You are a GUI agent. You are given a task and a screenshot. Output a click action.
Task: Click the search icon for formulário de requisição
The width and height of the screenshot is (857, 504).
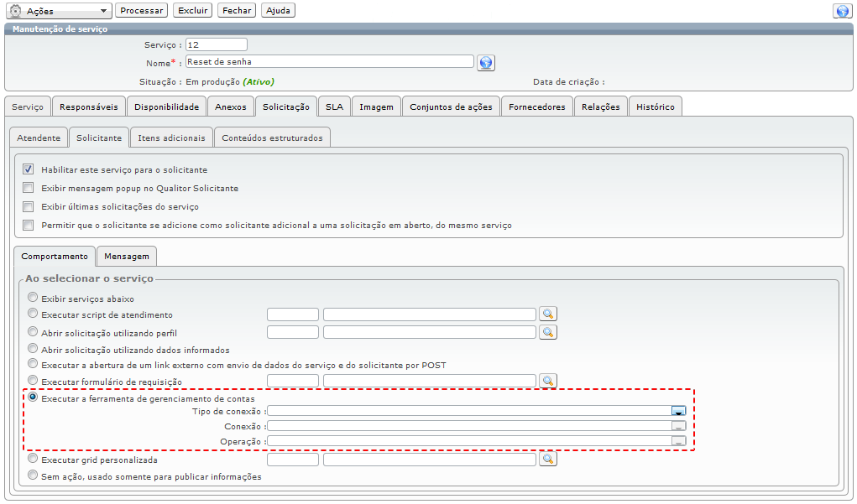click(548, 382)
